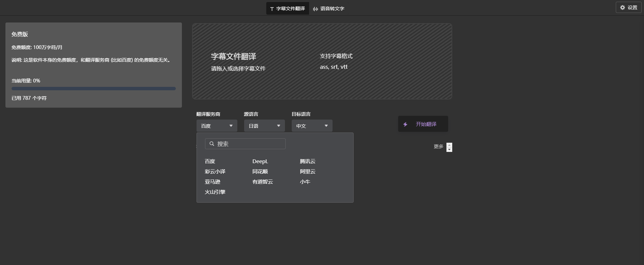Click the 更多 stepper up arrow
This screenshot has height=265, width=644.
click(x=449, y=145)
